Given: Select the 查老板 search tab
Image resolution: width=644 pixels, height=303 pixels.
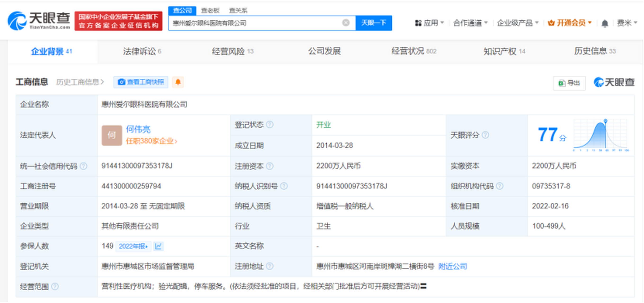Looking at the screenshot, I should (210, 10).
